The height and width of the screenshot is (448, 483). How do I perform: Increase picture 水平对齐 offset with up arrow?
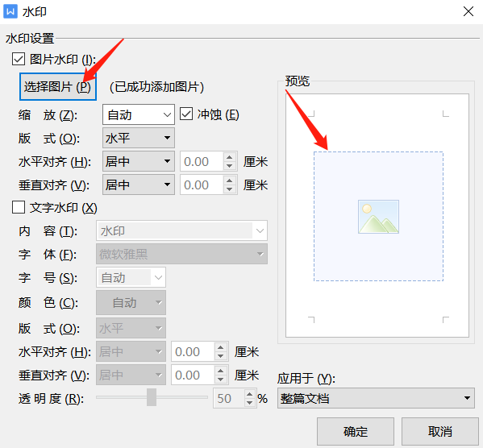[229, 157]
